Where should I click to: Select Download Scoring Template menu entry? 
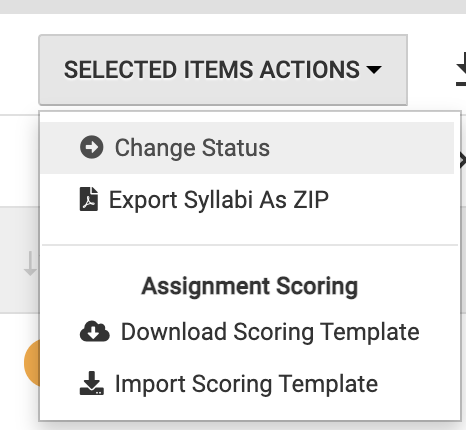270,332
